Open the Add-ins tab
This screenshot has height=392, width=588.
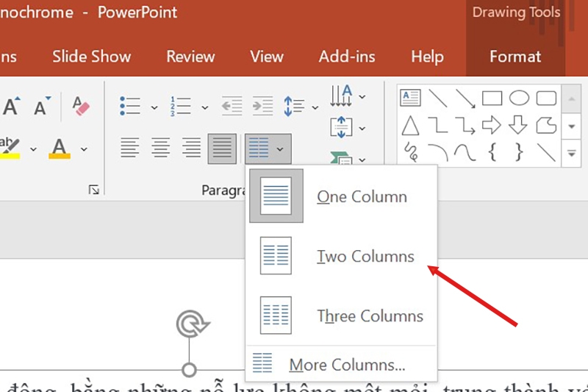[347, 57]
